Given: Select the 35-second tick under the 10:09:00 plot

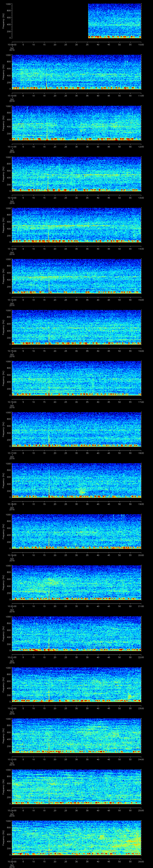Looking at the screenshot, I should (87, 44).
